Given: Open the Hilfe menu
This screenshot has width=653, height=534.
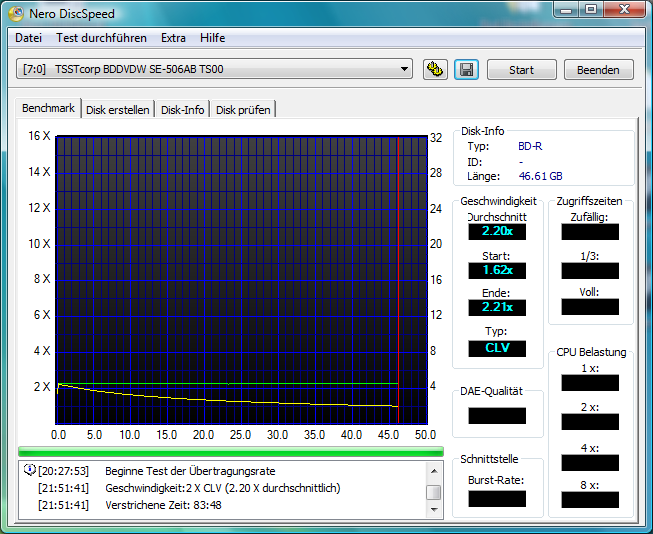Looking at the screenshot, I should click(x=212, y=38).
